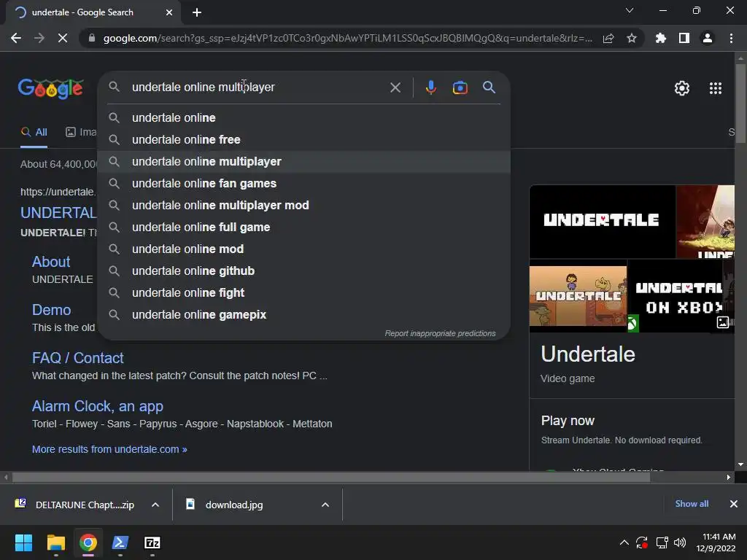Choose 'undertale online fan games' suggestion
This screenshot has height=560, width=747.
(304, 183)
